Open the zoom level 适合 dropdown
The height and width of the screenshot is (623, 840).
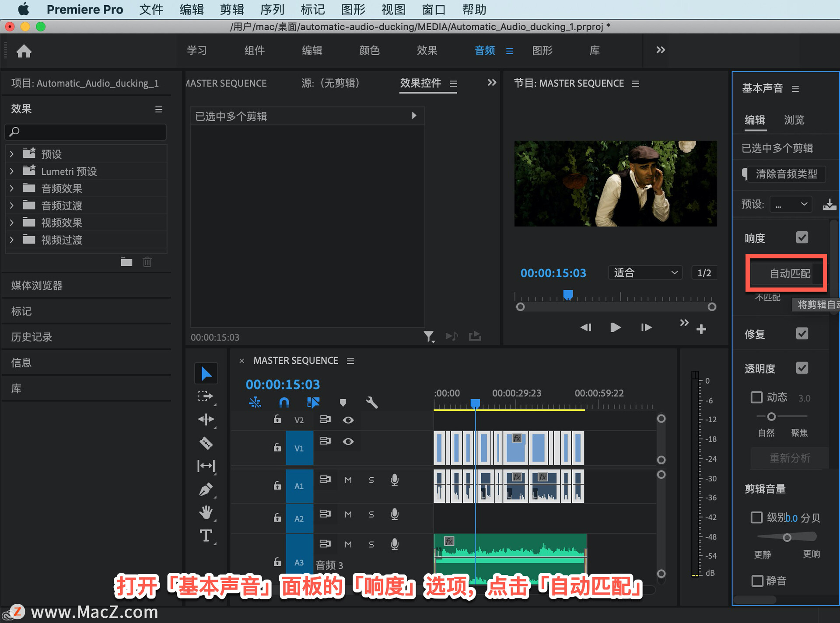pos(645,273)
